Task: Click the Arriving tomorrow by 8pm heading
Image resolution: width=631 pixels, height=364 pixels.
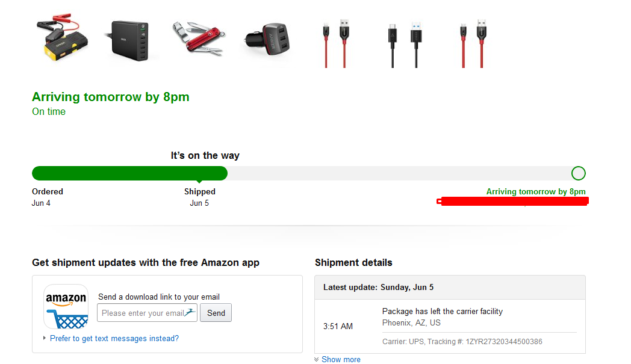Action: 111,97
